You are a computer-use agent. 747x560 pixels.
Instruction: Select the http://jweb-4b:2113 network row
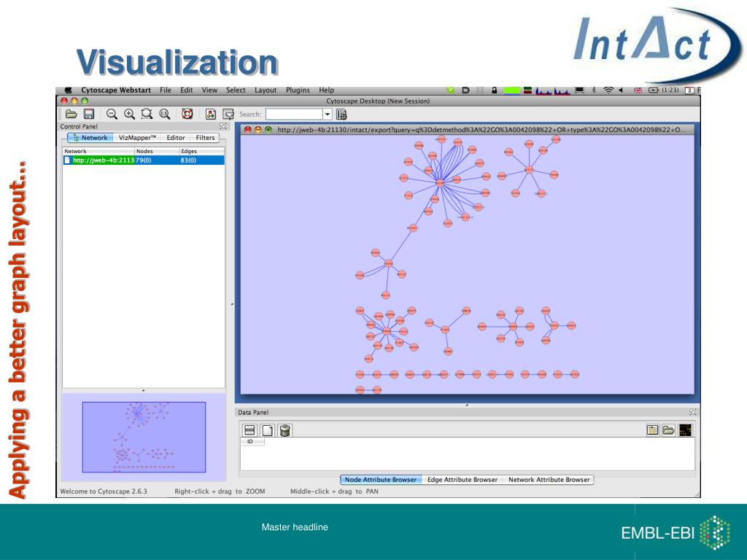click(144, 160)
